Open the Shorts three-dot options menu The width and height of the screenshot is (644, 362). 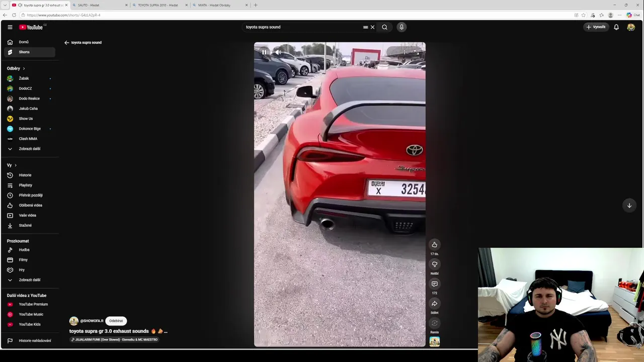(x=405, y=52)
